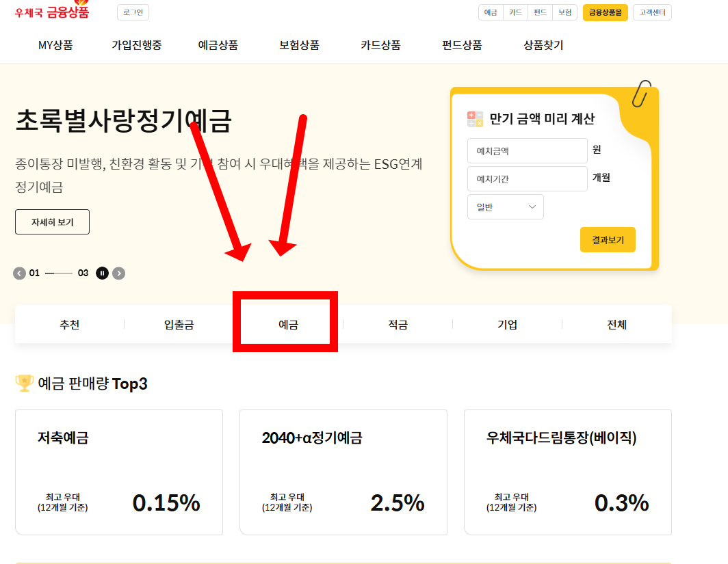This screenshot has width=728, height=564.
Task: Click the 0.15% rate on 저축예금 card
Action: pyautogui.click(x=166, y=502)
